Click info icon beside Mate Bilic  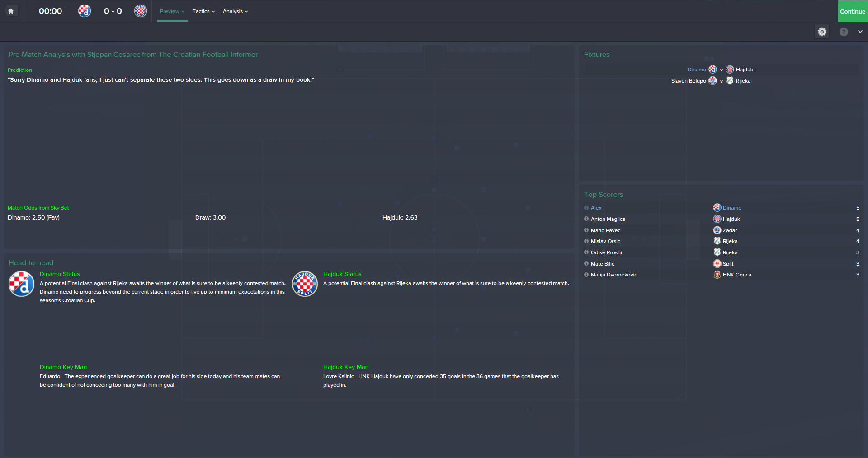pyautogui.click(x=586, y=263)
